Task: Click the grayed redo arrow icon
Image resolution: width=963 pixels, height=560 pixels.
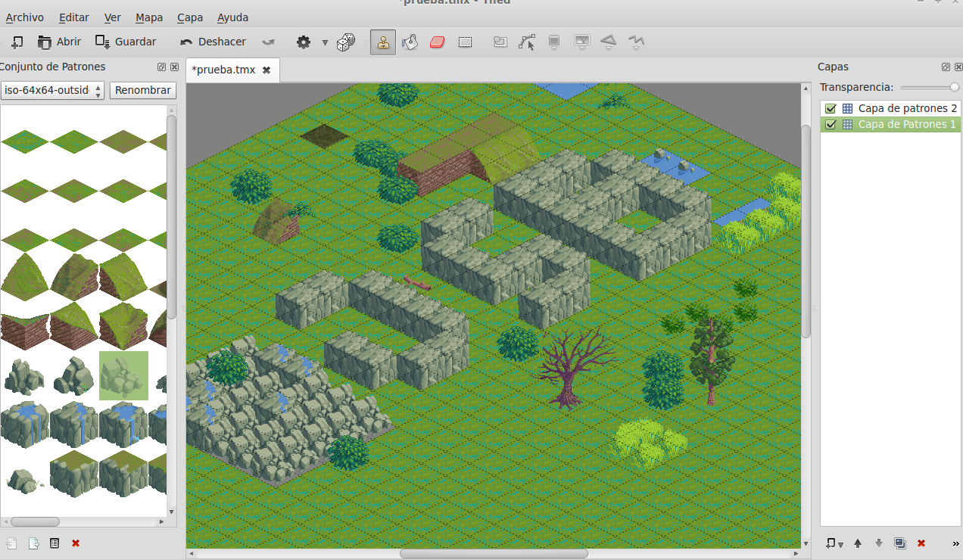Action: [x=268, y=42]
